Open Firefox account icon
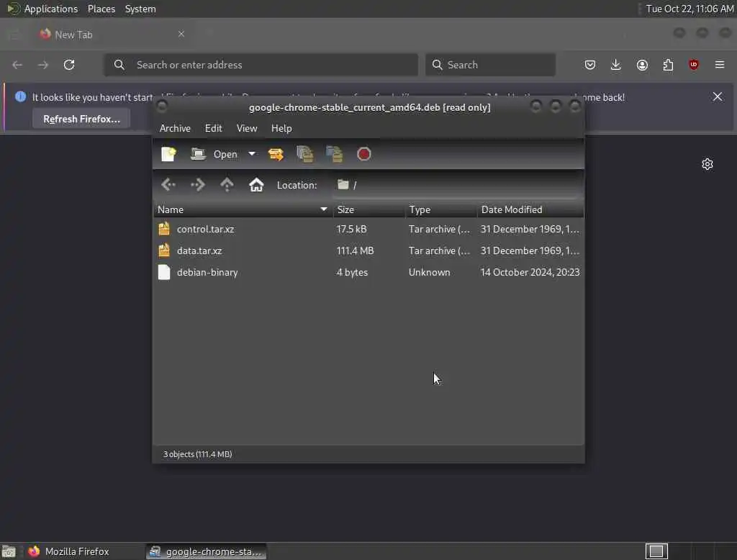Screen dimensions: 737x560 642,65
